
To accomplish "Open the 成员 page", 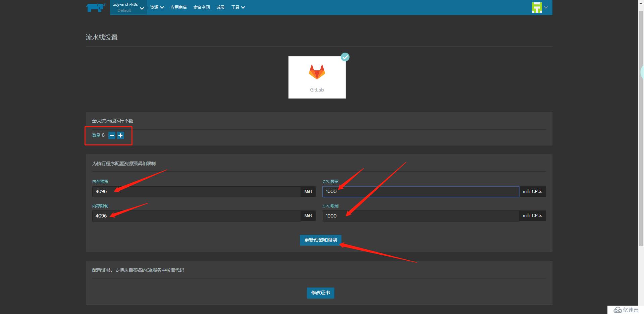I will click(220, 7).
